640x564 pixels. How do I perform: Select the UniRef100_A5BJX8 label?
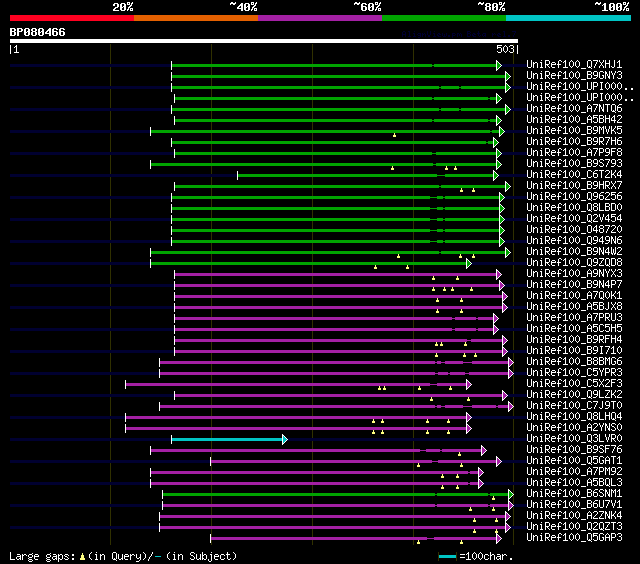point(574,307)
